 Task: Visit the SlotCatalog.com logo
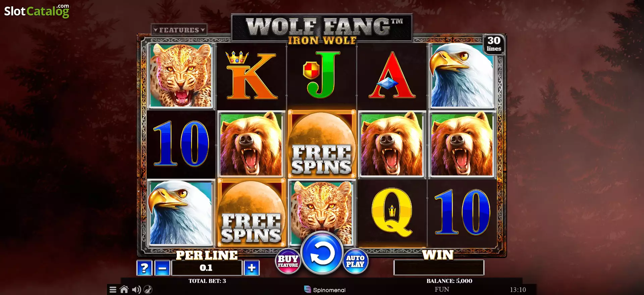tap(37, 11)
